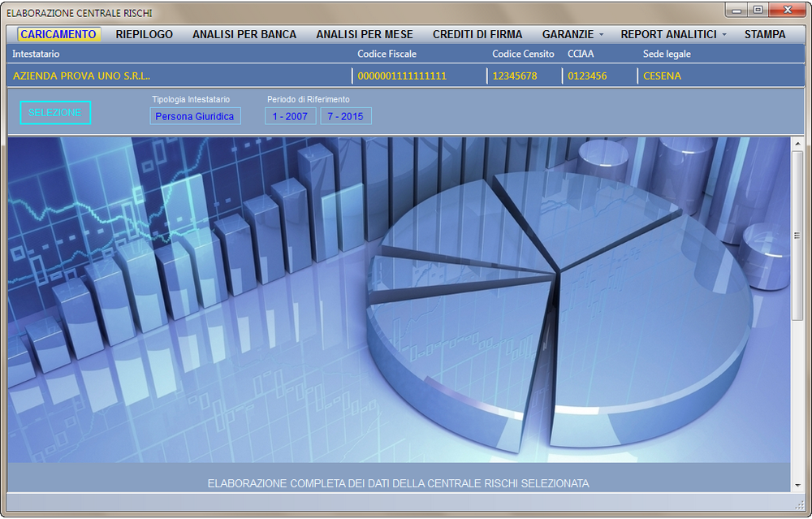This screenshot has width=812, height=519.
Task: Select the ending period 7 - 2015
Action: (345, 115)
